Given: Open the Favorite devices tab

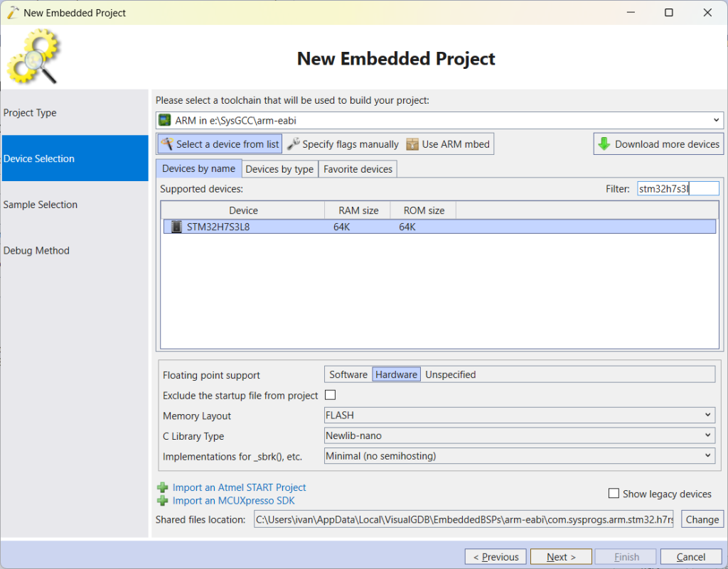Looking at the screenshot, I should (x=358, y=168).
